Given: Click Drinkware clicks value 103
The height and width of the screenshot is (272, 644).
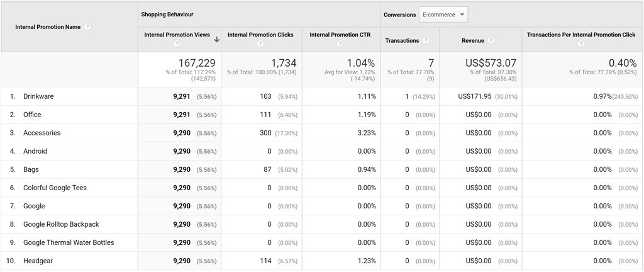Looking at the screenshot, I should click(x=266, y=96).
